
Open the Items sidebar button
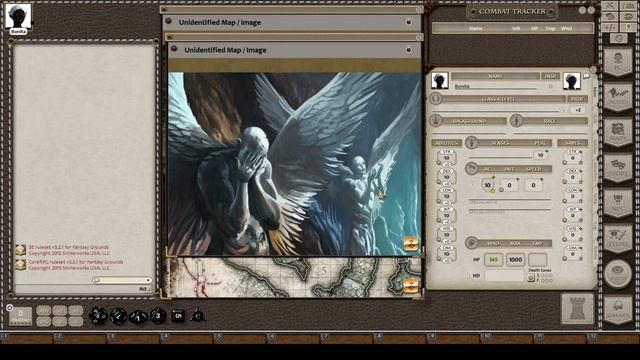(618, 238)
